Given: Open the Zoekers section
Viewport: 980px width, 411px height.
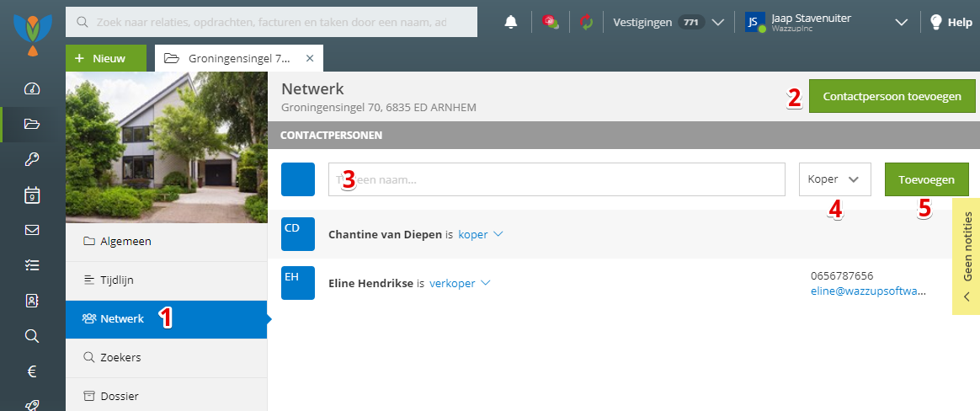Looking at the screenshot, I should click(x=166, y=358).
